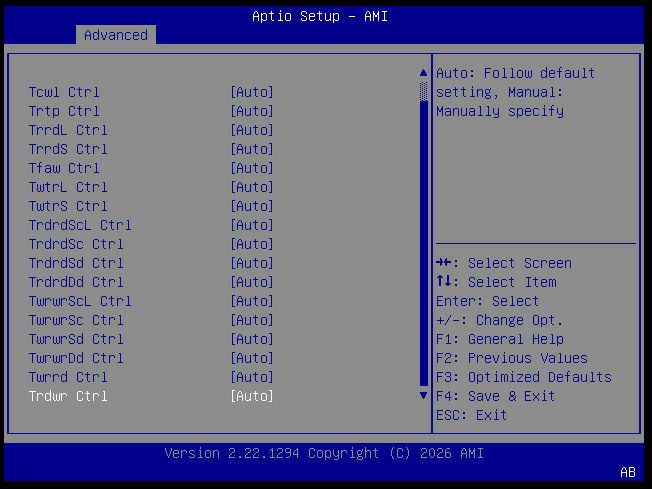Open the TwrwrSc Ctrl [Auto] value
652x489 pixels.
[x=252, y=320]
